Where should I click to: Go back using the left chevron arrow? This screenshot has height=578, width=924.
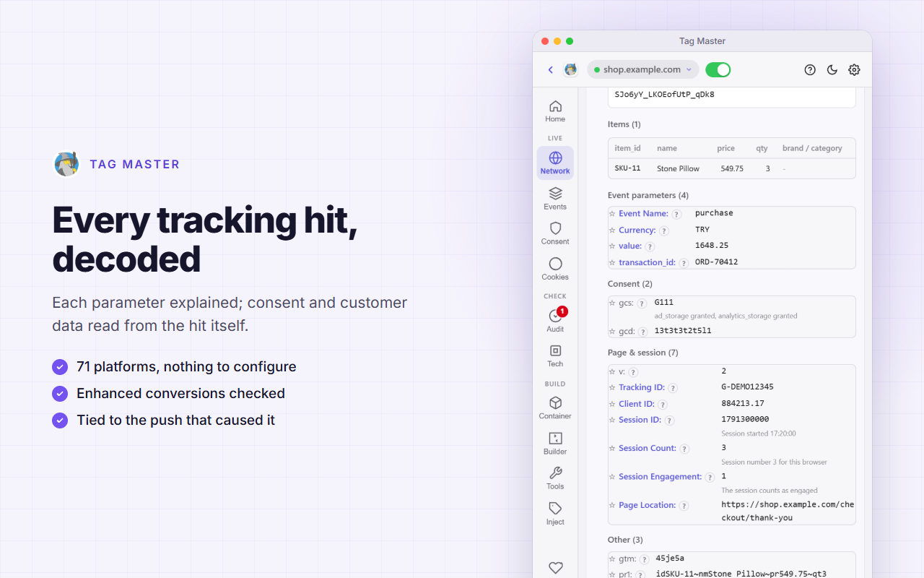click(551, 70)
